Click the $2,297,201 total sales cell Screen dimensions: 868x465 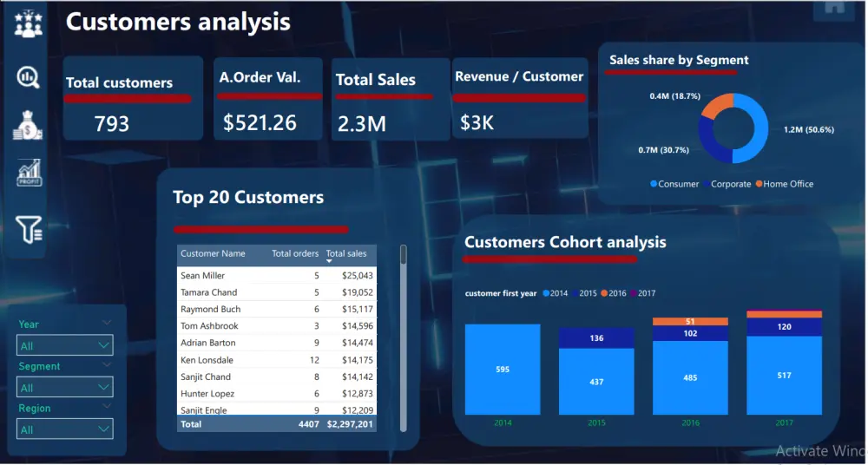tap(350, 424)
